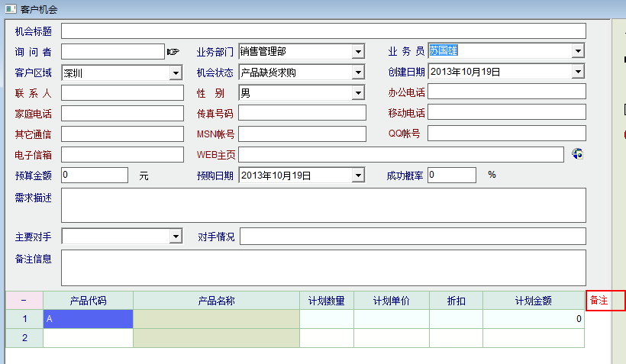Click the 计划金额 cell in row 1
Screen dimensions: 626x364
[534, 319]
